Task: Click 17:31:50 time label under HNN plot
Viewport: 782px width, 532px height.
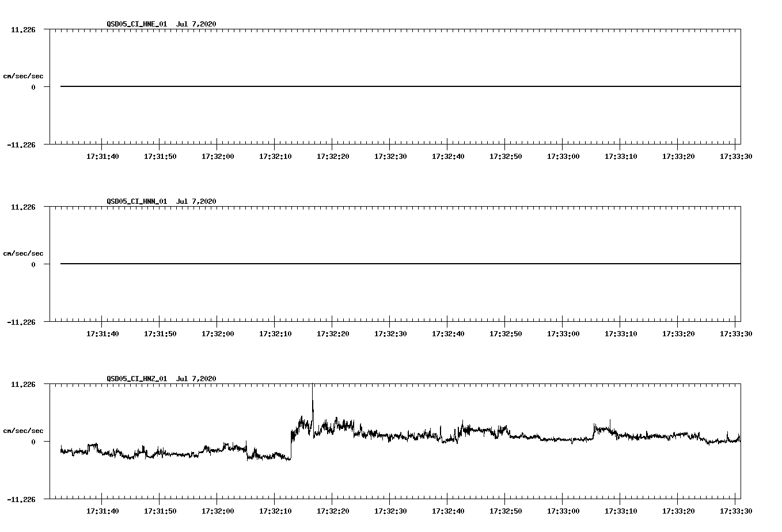Action: click(x=160, y=333)
